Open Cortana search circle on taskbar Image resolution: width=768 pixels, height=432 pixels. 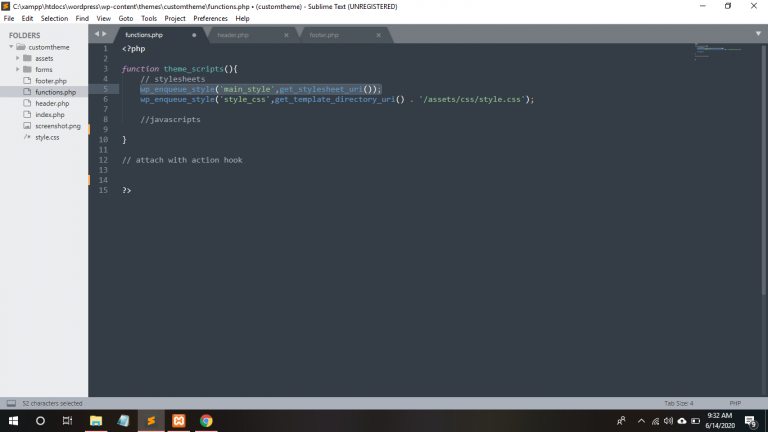pos(40,421)
